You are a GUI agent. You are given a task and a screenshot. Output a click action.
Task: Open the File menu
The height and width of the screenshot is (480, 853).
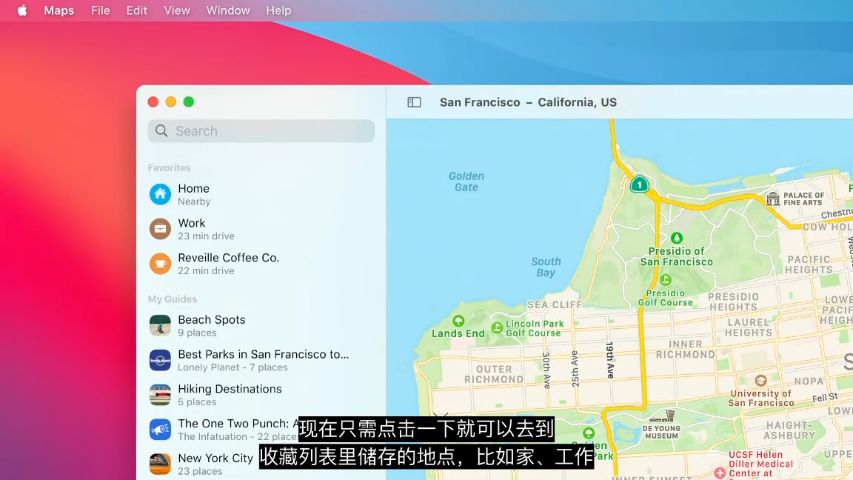click(100, 10)
